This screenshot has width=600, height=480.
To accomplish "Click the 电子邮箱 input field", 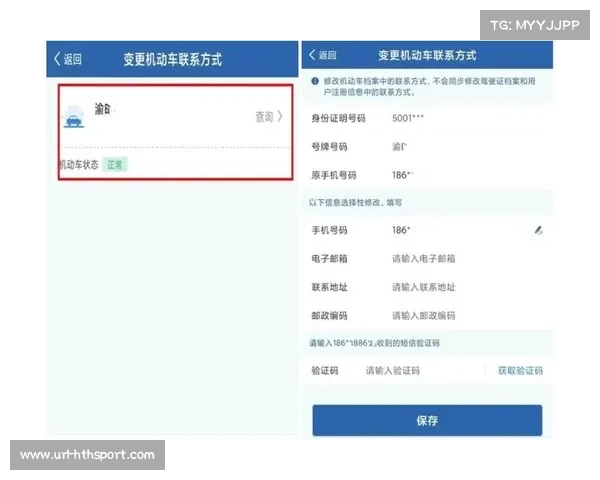I will pos(424,259).
